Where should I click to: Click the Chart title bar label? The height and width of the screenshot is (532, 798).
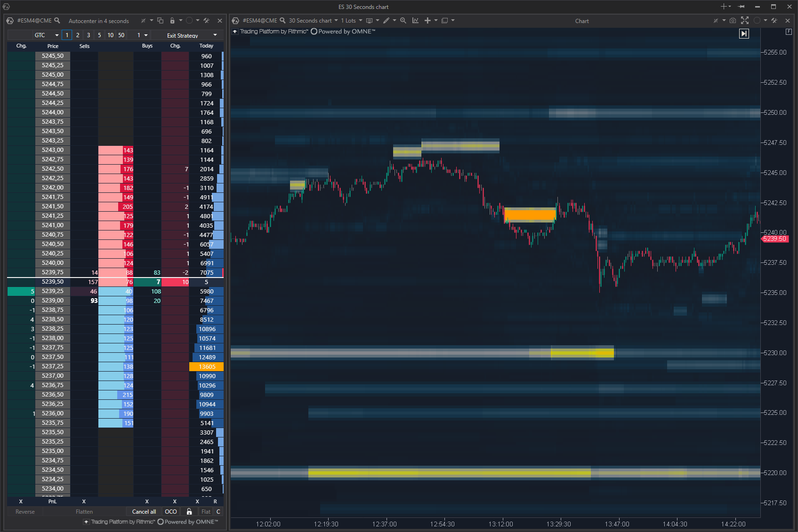click(x=582, y=21)
